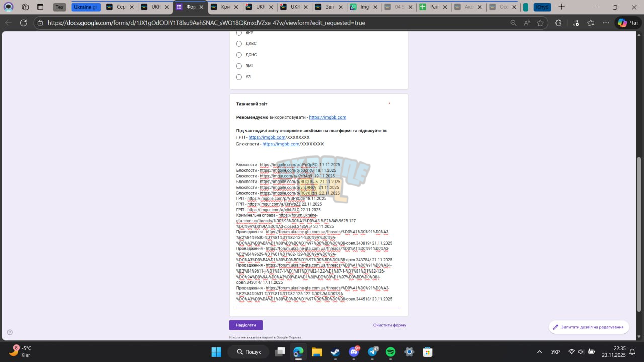The image size is (644, 362).
Task: Open File Explorer from the taskbar
Action: click(316, 352)
